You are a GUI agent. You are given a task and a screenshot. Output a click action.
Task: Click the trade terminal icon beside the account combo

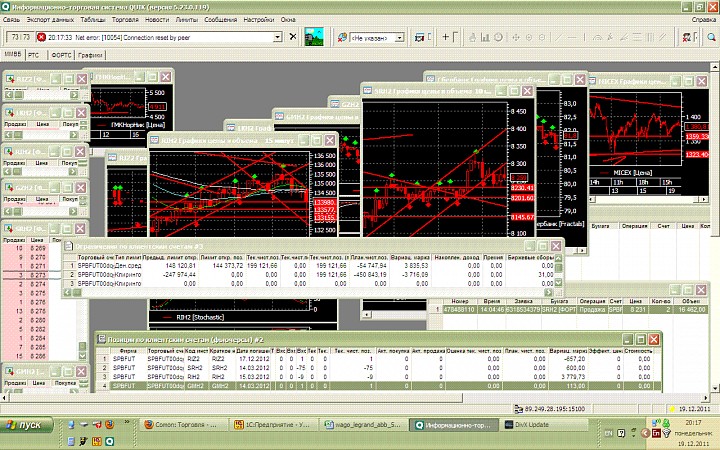pyautogui.click(x=419, y=38)
